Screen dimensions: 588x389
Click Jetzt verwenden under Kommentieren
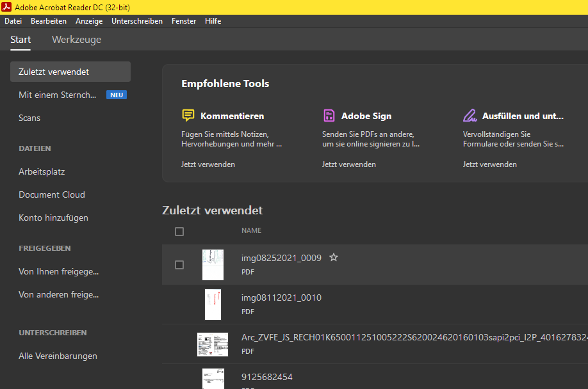[208, 164]
